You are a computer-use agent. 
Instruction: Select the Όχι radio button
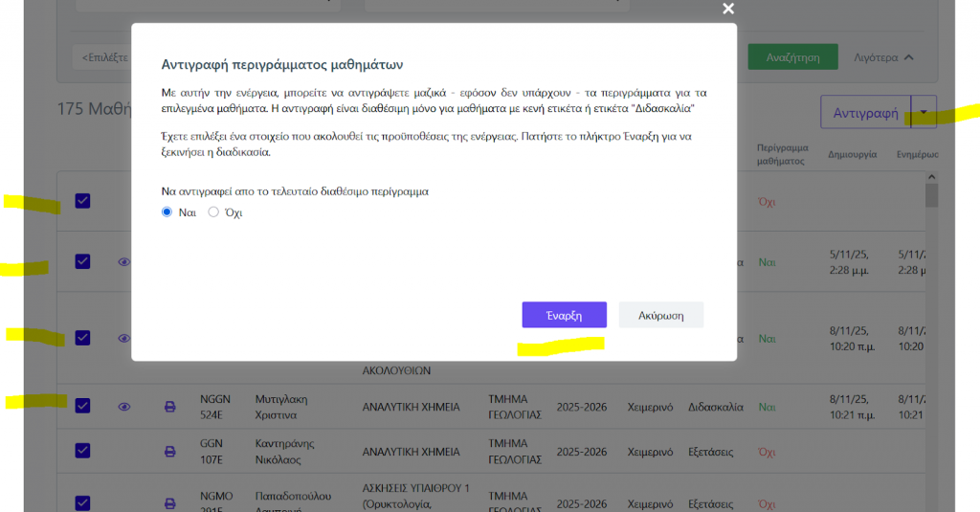pos(213,212)
